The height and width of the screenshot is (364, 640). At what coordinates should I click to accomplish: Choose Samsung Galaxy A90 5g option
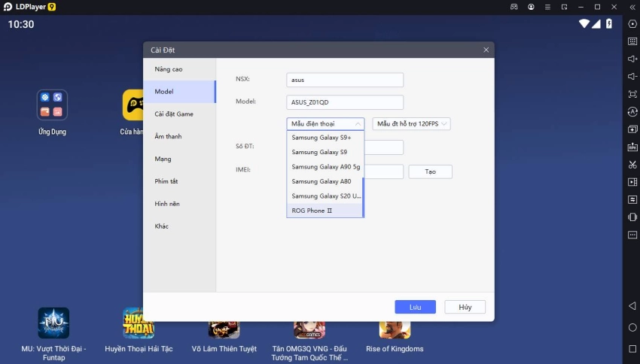[325, 167]
